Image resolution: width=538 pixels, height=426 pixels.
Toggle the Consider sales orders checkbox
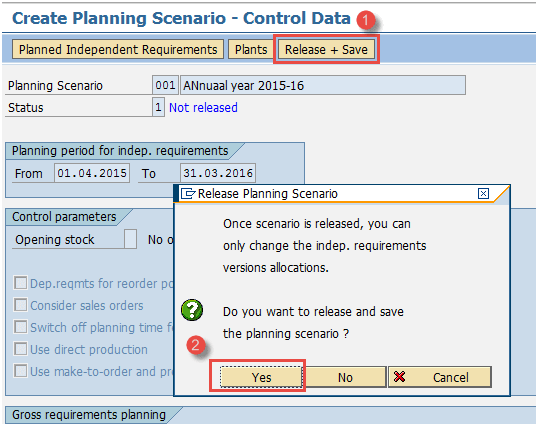[x=21, y=305]
